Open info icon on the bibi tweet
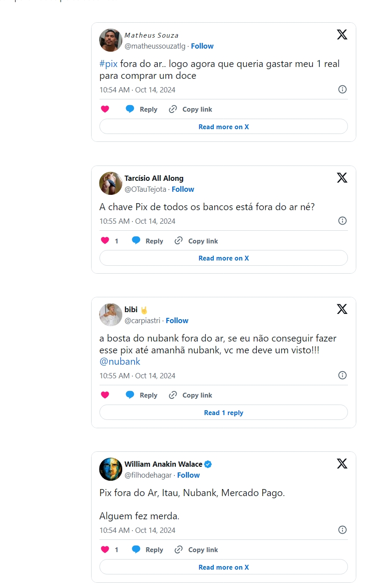This screenshot has height=588, width=390. click(343, 375)
